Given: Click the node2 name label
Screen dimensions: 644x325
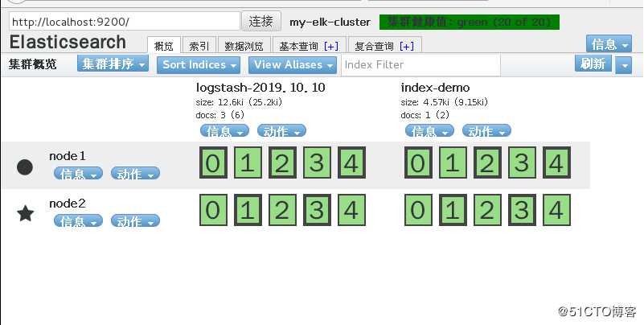Looking at the screenshot, I should coord(68,204).
